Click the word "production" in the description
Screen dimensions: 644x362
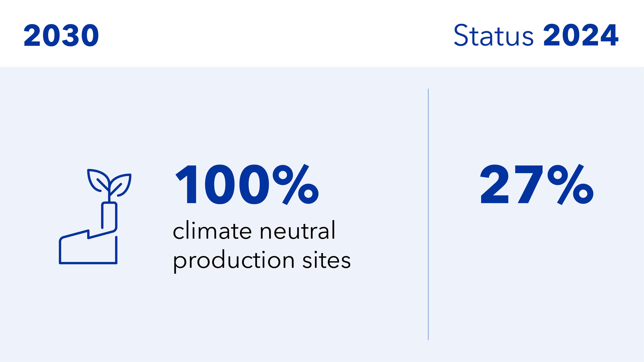pyautogui.click(x=234, y=261)
